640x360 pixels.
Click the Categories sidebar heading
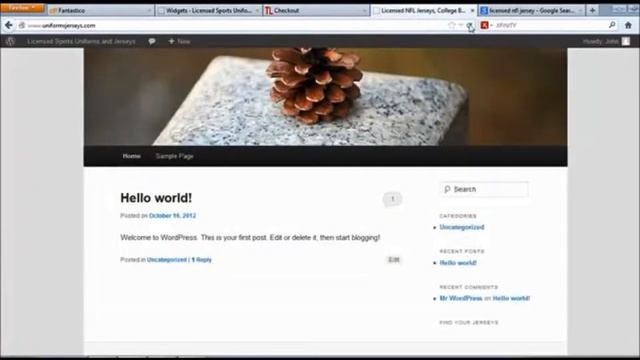[x=458, y=216]
